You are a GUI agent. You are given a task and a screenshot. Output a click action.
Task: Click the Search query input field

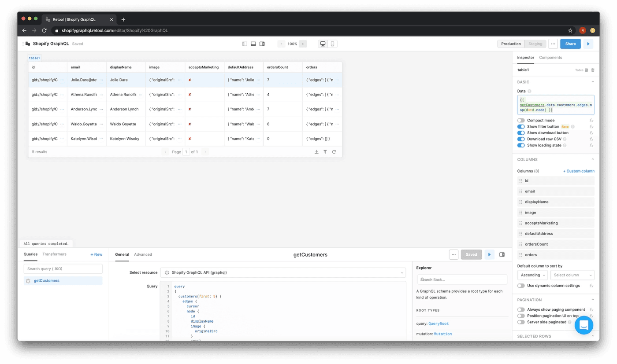[x=63, y=268]
